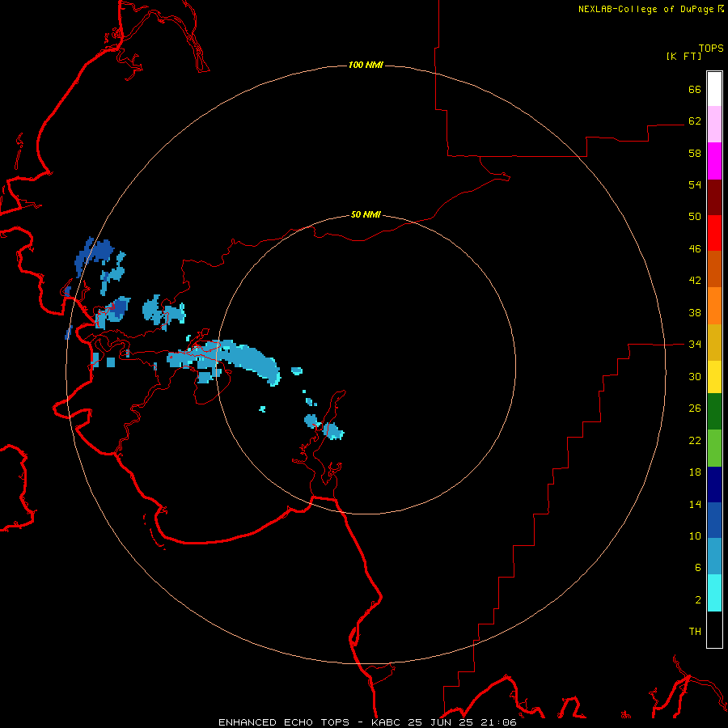This screenshot has height=728, width=728.
Task: Select the medium blue legend swatch
Action: (714, 520)
